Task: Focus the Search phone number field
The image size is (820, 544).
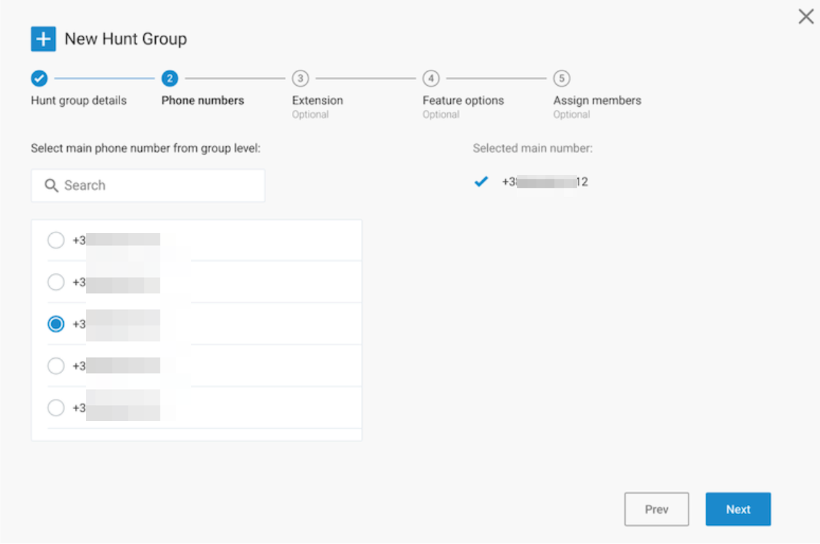Action: (148, 185)
